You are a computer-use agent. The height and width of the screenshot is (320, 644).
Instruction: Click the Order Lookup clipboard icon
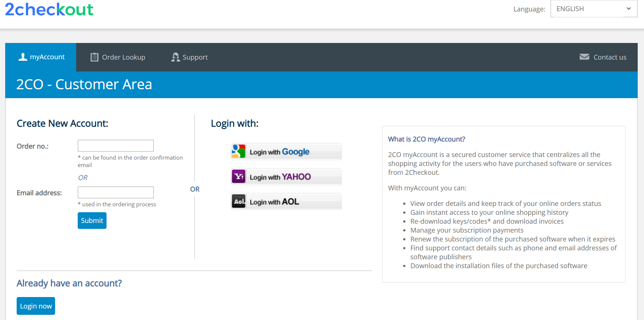coord(94,57)
